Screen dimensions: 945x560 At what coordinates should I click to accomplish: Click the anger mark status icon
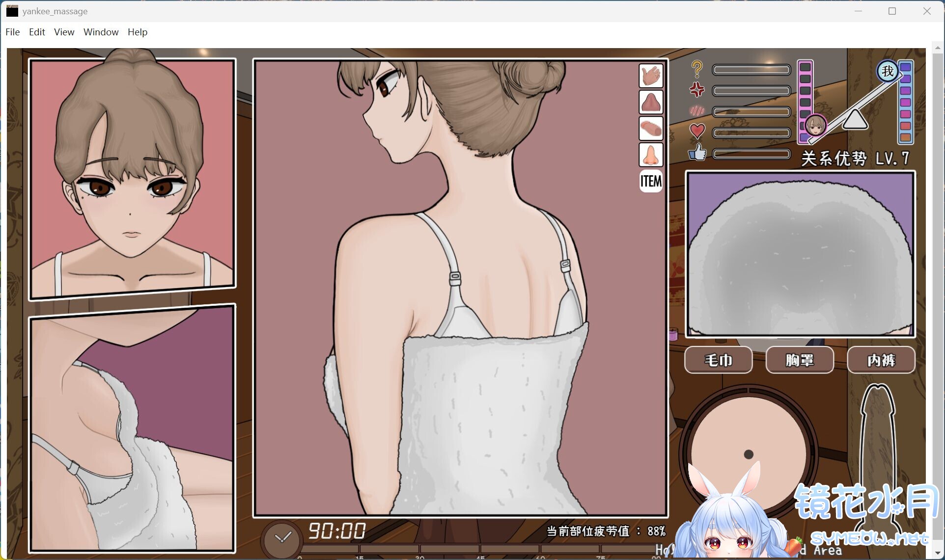click(x=697, y=90)
